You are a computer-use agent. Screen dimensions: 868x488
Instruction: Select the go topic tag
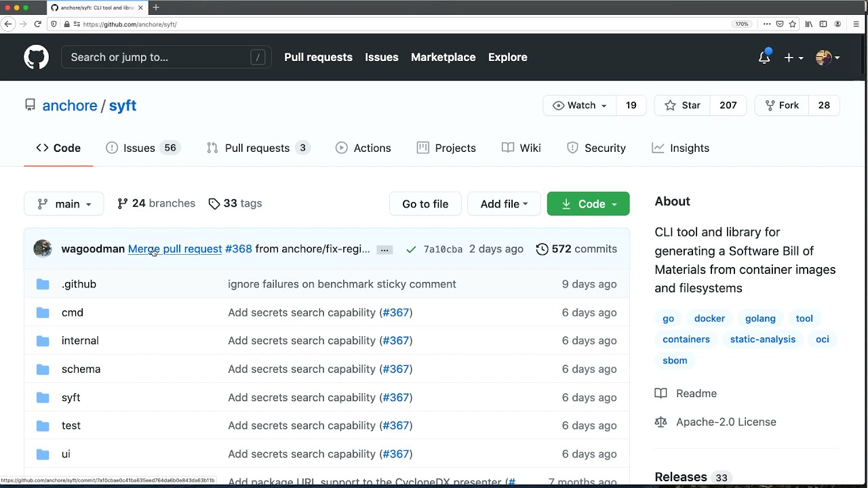click(669, 319)
